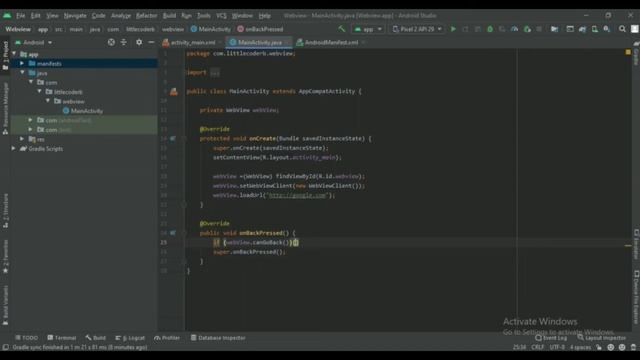
Task: Click override gutter icon next to onBackPressed
Action: point(173,233)
